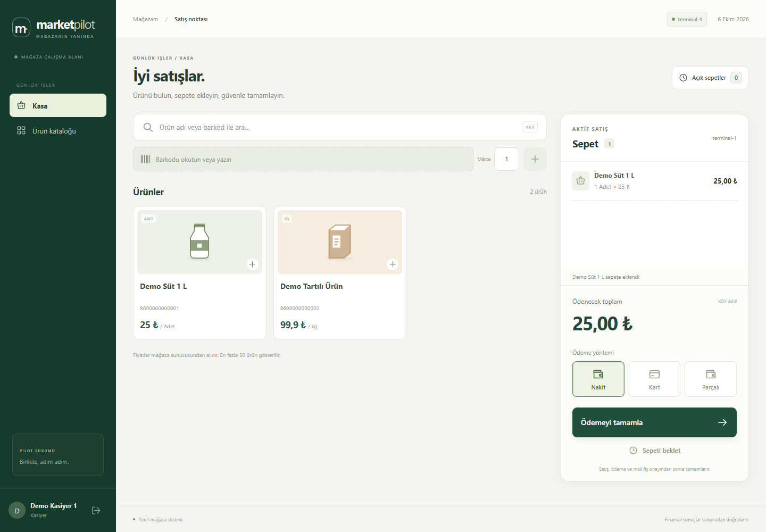Click Ödemeyi tamamla button
This screenshot has width=766, height=532.
click(x=654, y=422)
